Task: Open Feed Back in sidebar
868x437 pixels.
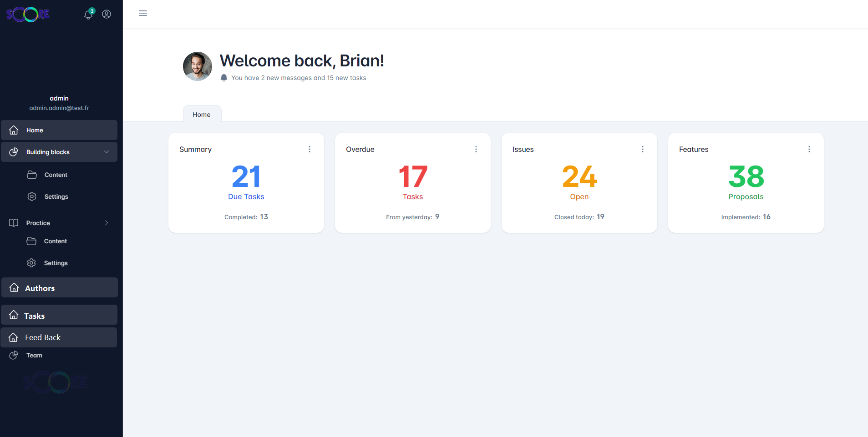Action: pyautogui.click(x=59, y=337)
